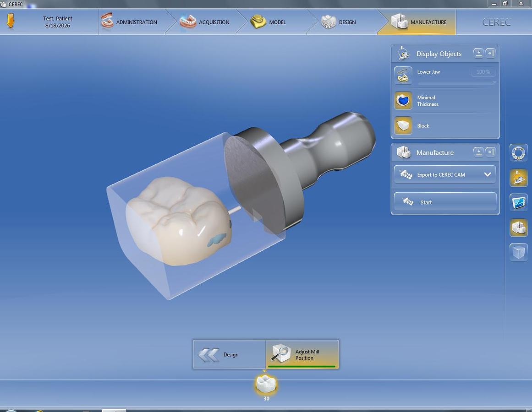Restore down the CEREC window

pos(505,4)
